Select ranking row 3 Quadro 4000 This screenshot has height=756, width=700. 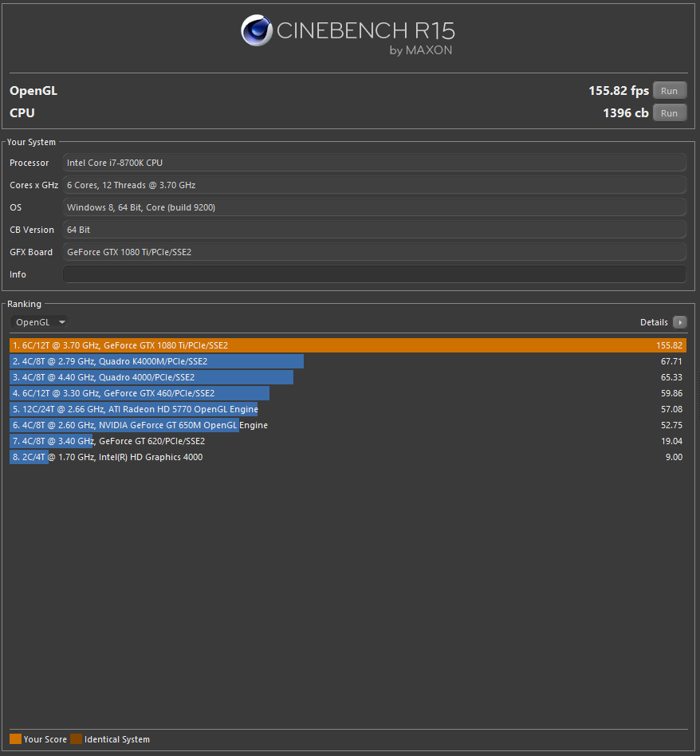[348, 377]
